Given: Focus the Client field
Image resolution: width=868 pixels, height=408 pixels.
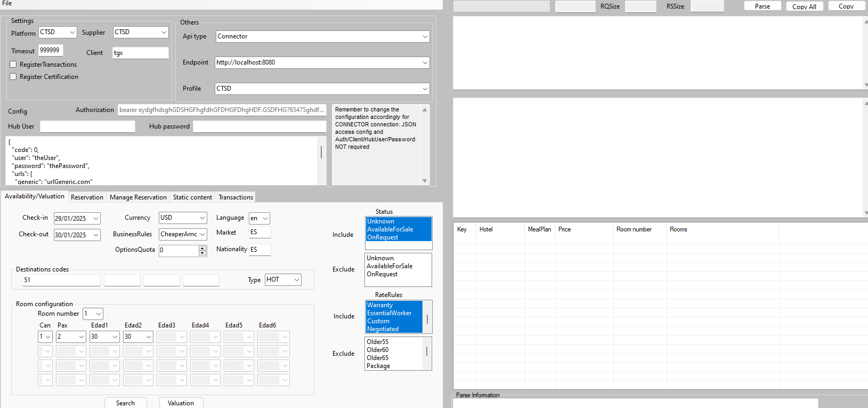Looking at the screenshot, I should (x=141, y=53).
